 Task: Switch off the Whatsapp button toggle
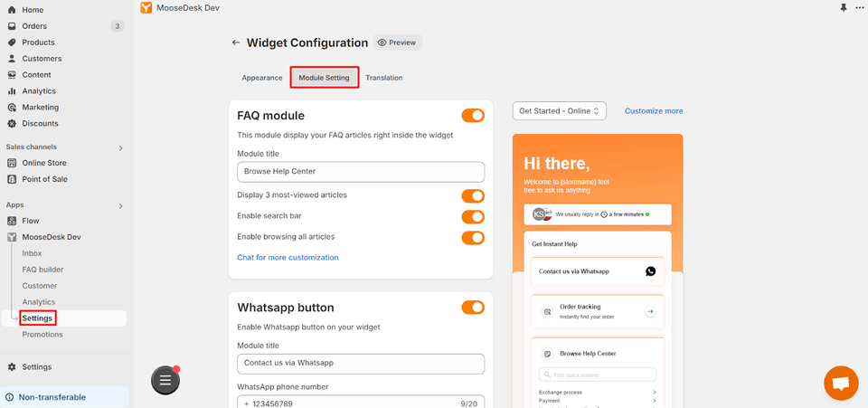[x=473, y=308]
